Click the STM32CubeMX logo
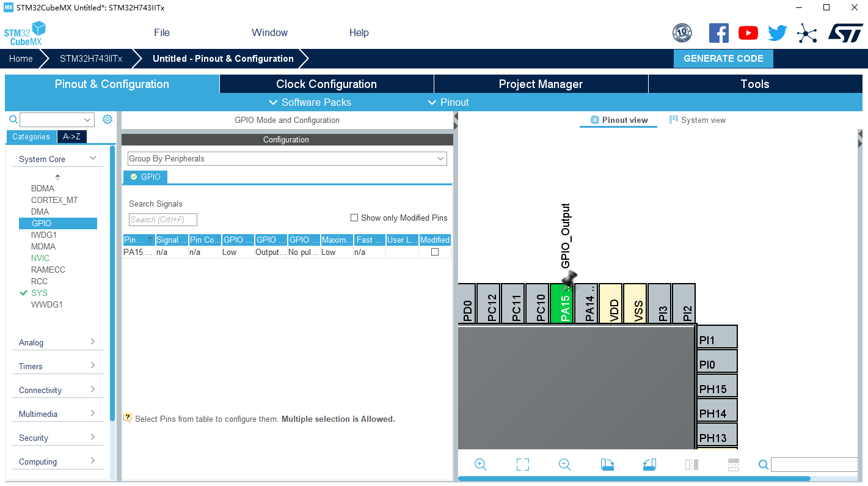The width and height of the screenshot is (868, 486). [x=25, y=33]
